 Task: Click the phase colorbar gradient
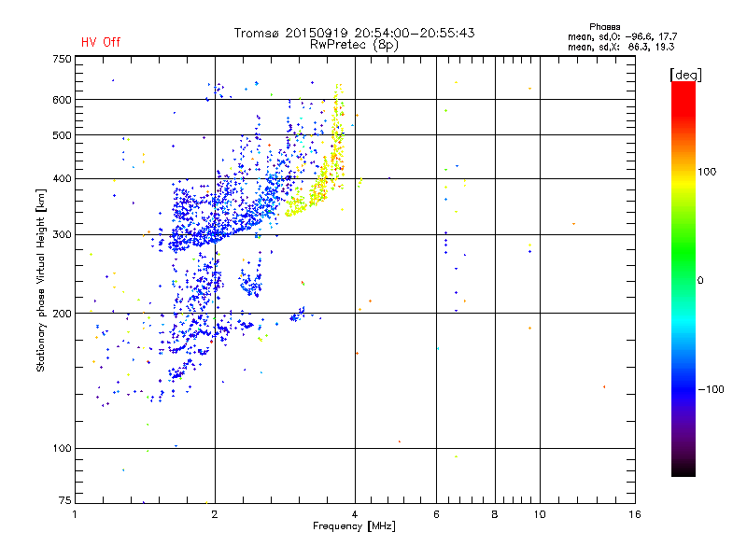pyautogui.click(x=684, y=278)
